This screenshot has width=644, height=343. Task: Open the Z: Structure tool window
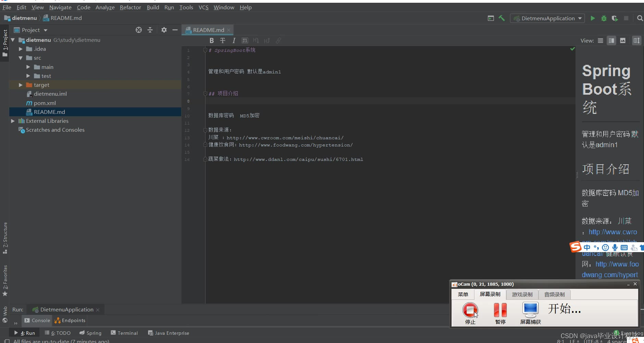[5, 238]
